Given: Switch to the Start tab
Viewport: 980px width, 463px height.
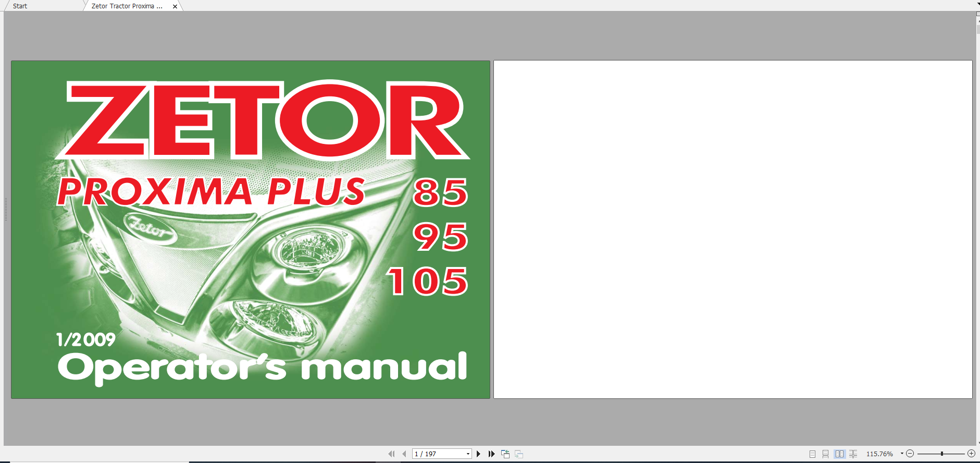Looking at the screenshot, I should (x=20, y=6).
